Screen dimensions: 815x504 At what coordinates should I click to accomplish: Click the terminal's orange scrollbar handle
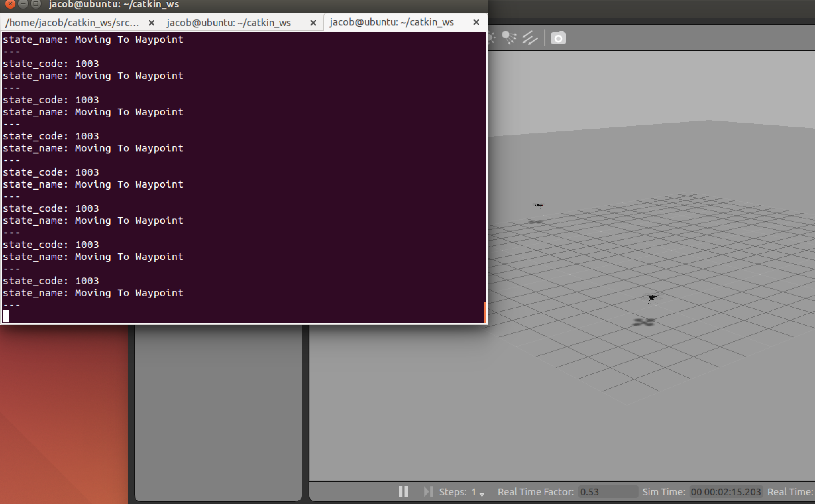tap(485, 312)
